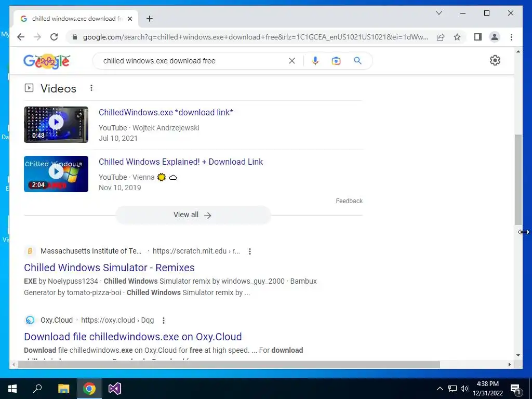Screen dimensions: 532x399
Task: Click the Google doodle logo
Action: pos(47,61)
